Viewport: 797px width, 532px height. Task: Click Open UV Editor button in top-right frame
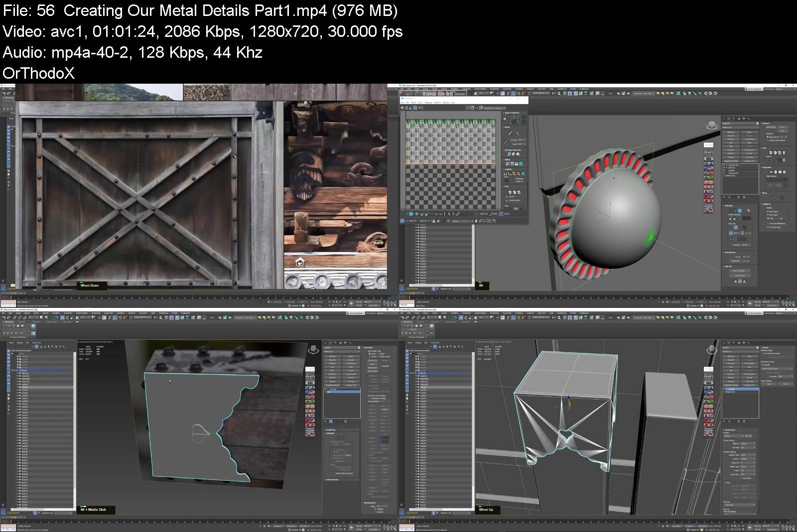(740, 271)
